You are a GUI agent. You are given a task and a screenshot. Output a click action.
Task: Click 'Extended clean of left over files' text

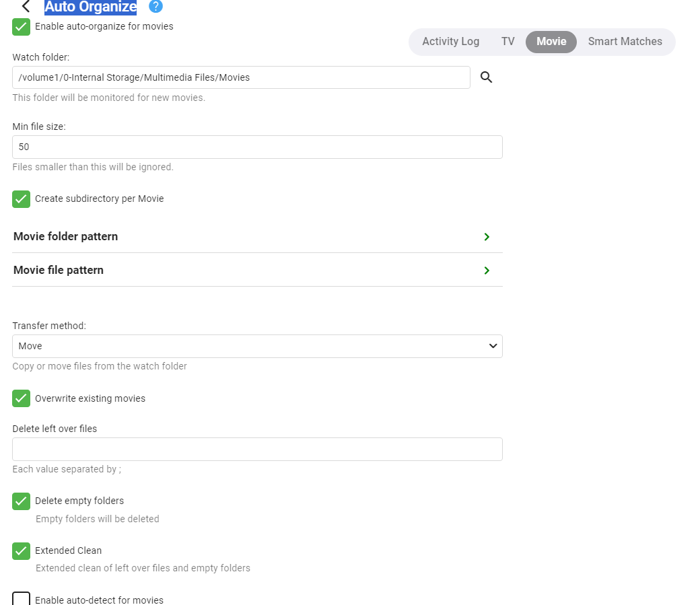click(143, 568)
